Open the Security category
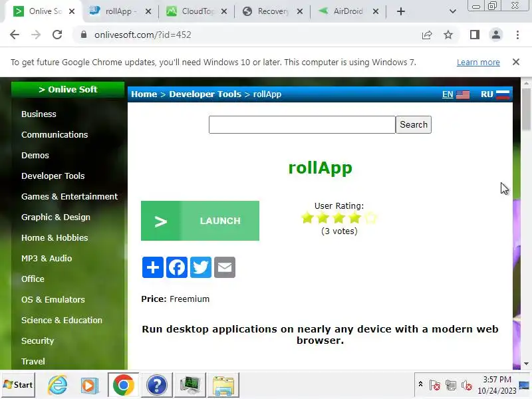The width and height of the screenshot is (532, 399). [37, 341]
